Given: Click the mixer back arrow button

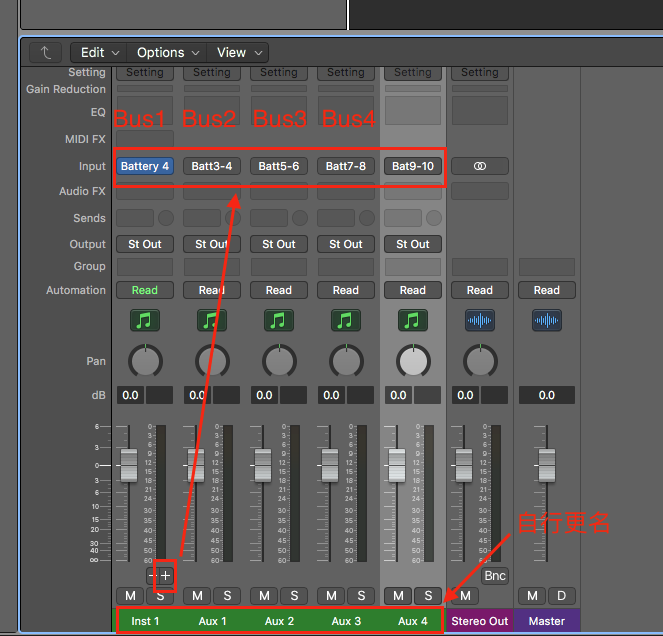Looking at the screenshot, I should 45,53.
